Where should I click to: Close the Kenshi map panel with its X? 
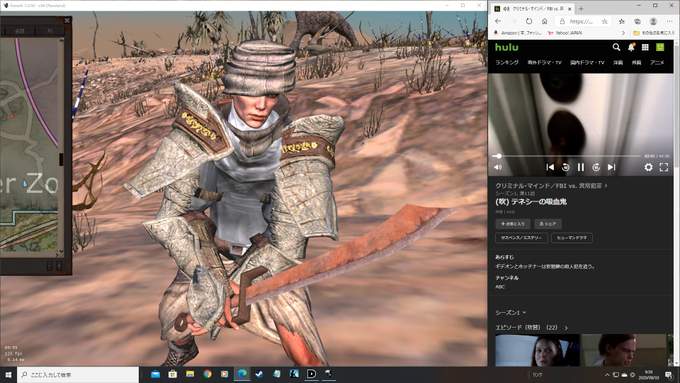pyautogui.click(x=67, y=20)
